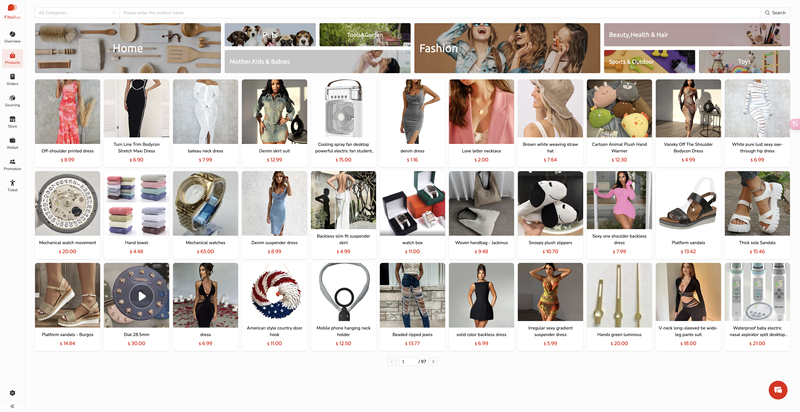800x412 pixels.
Task: Play the Dial 28.5mm product video
Action: pyautogui.click(x=142, y=296)
